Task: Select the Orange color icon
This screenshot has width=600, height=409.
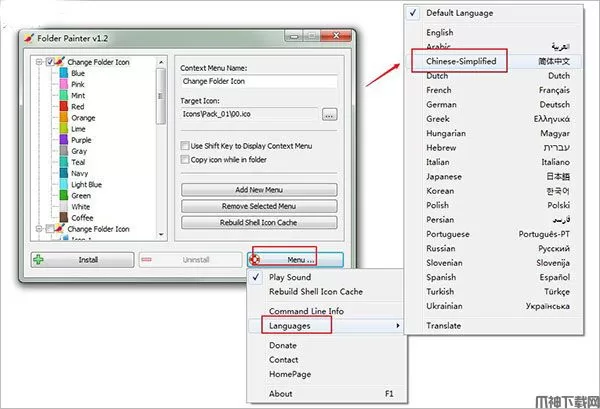Action: 64,117
